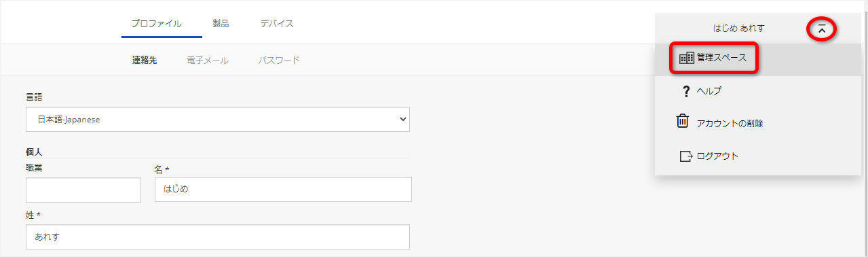
Task: Select the 連絡先 sub-tab
Action: (x=145, y=60)
